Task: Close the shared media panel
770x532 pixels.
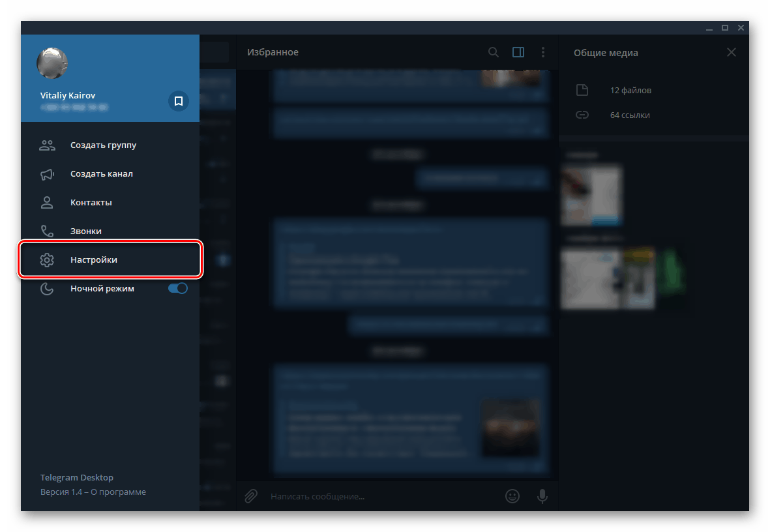Action: 732,52
